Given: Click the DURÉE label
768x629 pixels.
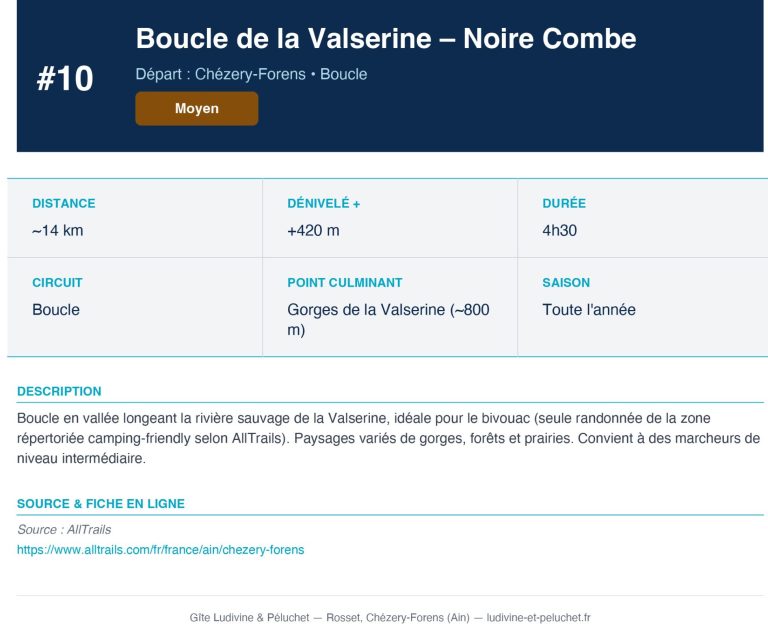Looking at the screenshot, I should pos(564,203).
